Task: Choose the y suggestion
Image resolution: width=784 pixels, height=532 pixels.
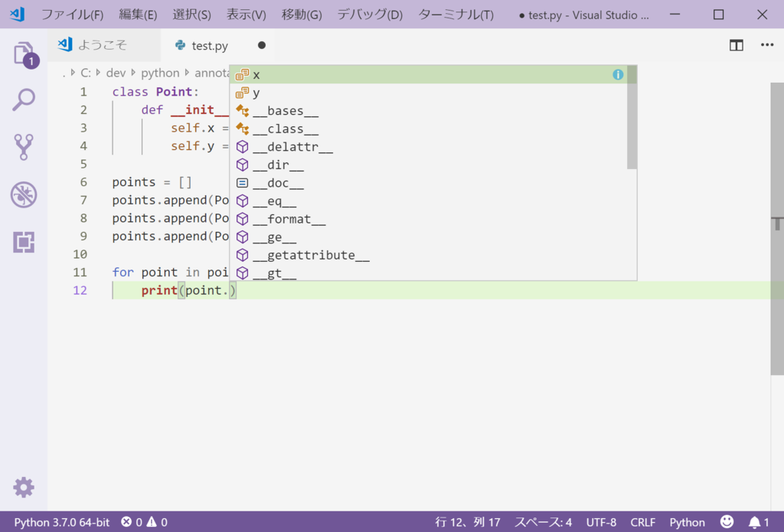Action: coord(429,93)
